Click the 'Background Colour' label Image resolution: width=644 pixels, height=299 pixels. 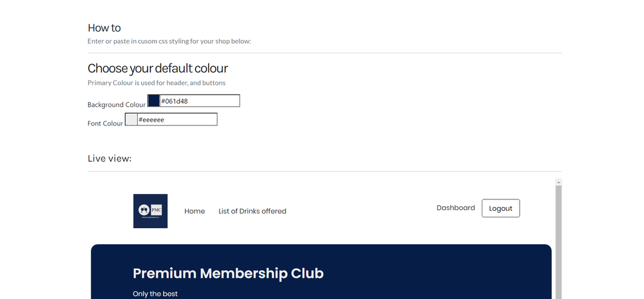(x=117, y=105)
